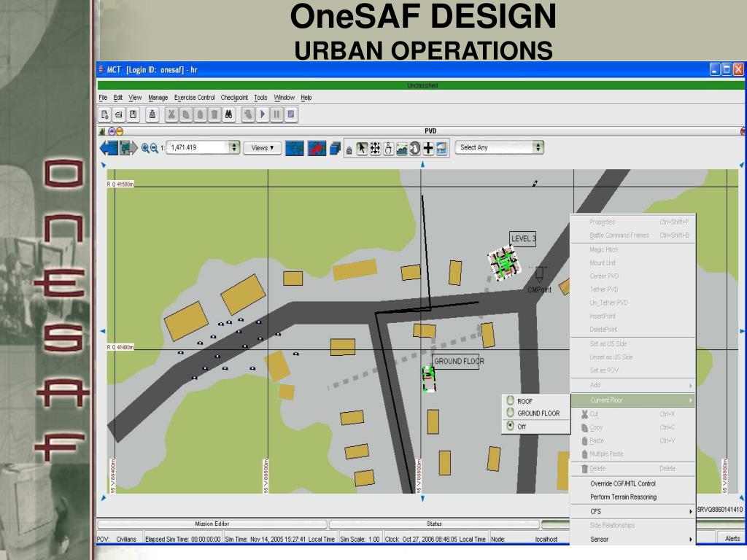Choose Override CGF/HITL Control
747x560 pixels.
[632, 483]
